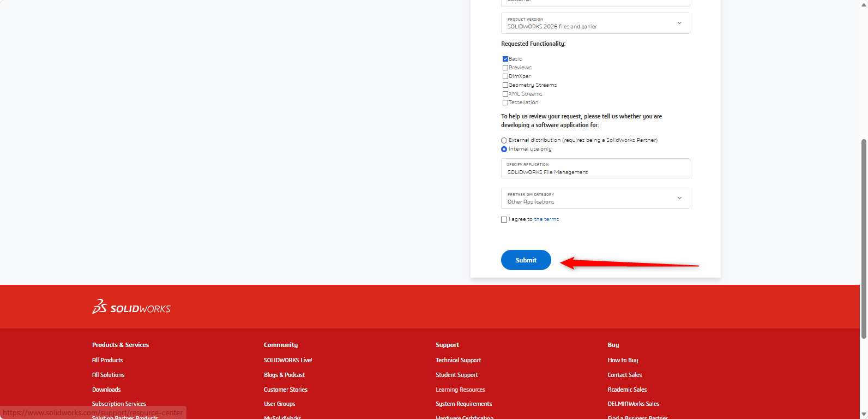Viewport: 868px width, 419px height.
Task: Check the XML Streams option
Action: click(505, 94)
